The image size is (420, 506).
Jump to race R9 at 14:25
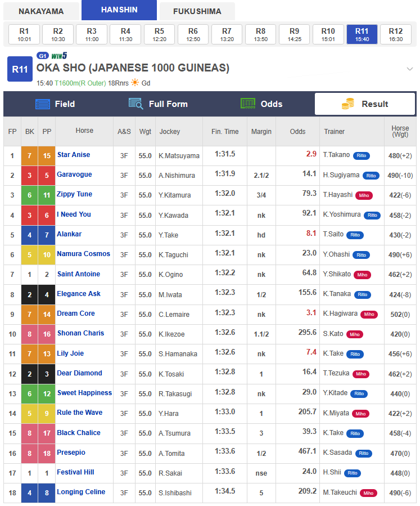click(x=294, y=34)
